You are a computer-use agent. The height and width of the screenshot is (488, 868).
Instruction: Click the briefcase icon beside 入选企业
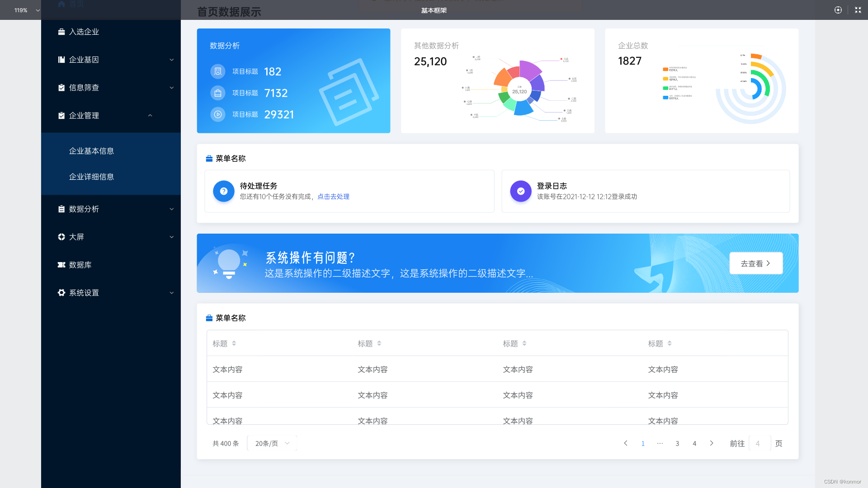tap(61, 32)
